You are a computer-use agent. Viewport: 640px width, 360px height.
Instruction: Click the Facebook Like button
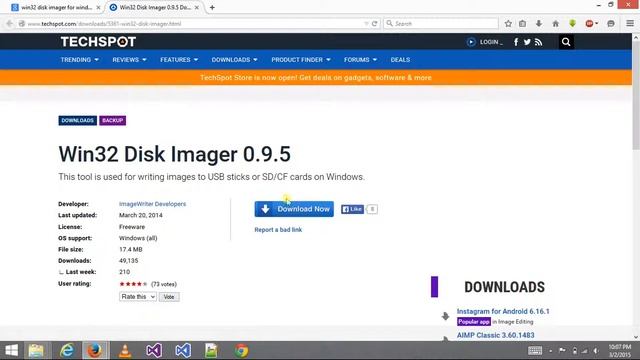click(352, 209)
